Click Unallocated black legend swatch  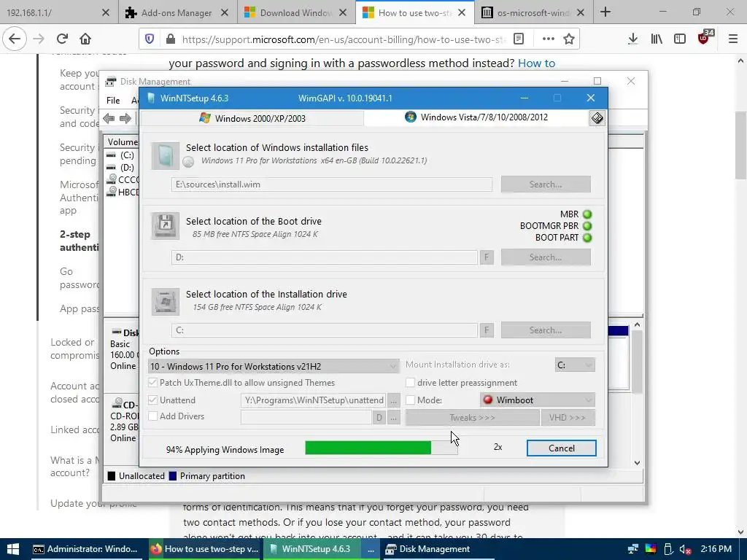(x=112, y=475)
